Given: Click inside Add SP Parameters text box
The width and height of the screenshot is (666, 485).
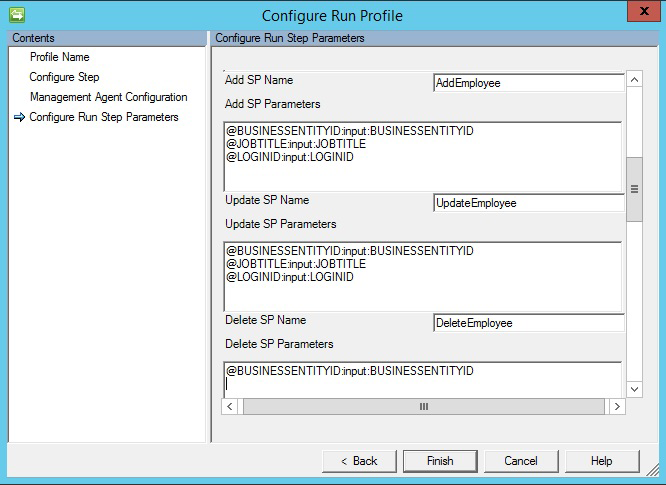Looking at the screenshot, I should pyautogui.click(x=423, y=157).
